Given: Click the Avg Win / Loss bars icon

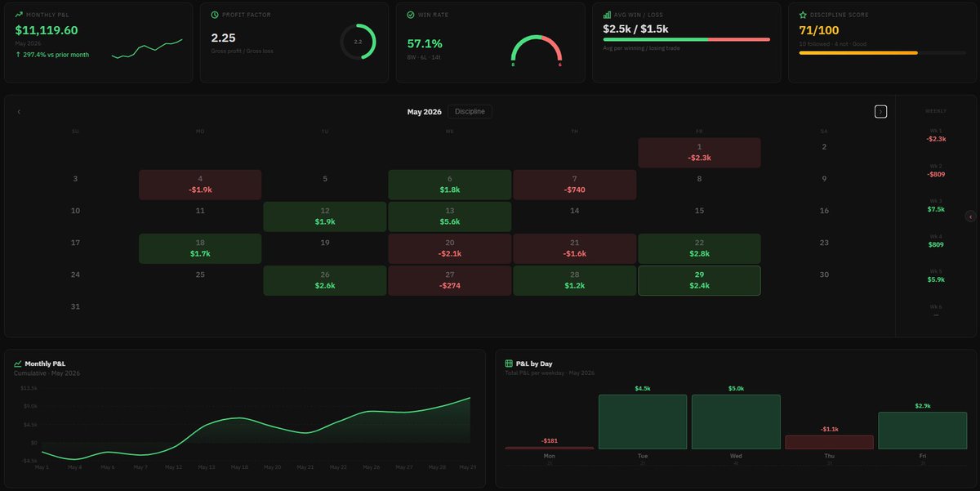Looking at the screenshot, I should tap(607, 15).
